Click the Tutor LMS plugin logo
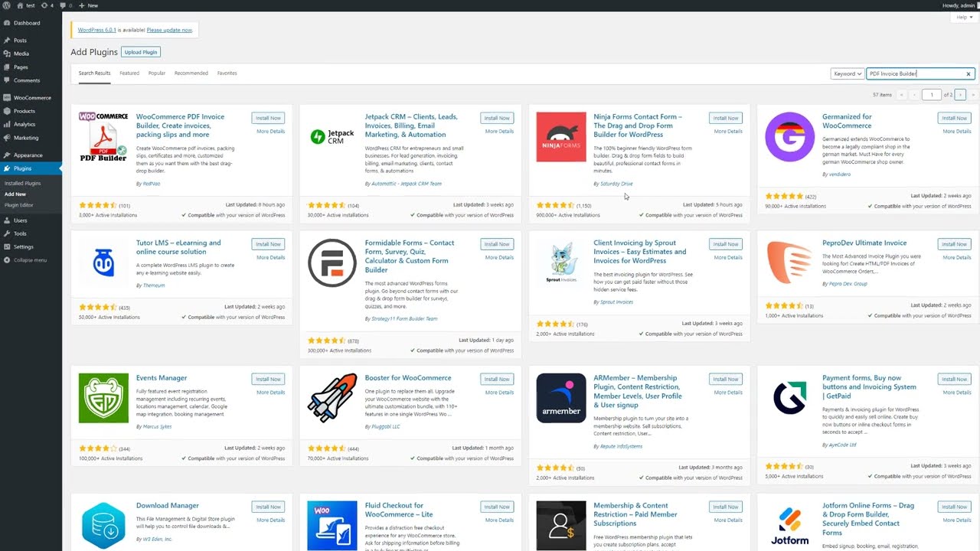 point(103,263)
